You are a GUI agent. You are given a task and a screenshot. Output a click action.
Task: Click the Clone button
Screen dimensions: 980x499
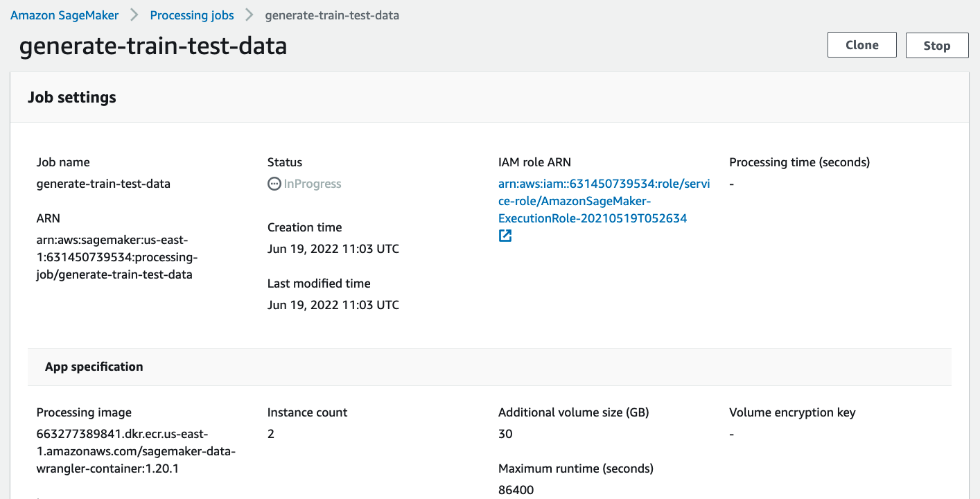862,45
